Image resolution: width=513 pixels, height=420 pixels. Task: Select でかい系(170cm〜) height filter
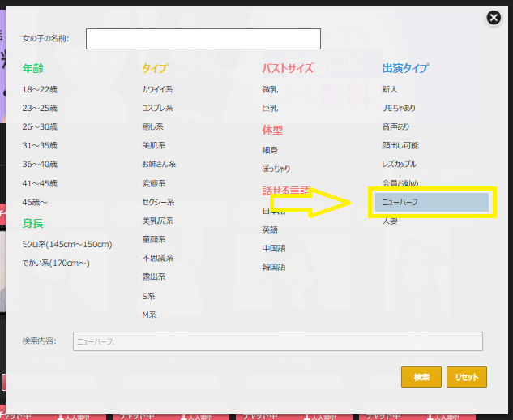click(x=56, y=263)
